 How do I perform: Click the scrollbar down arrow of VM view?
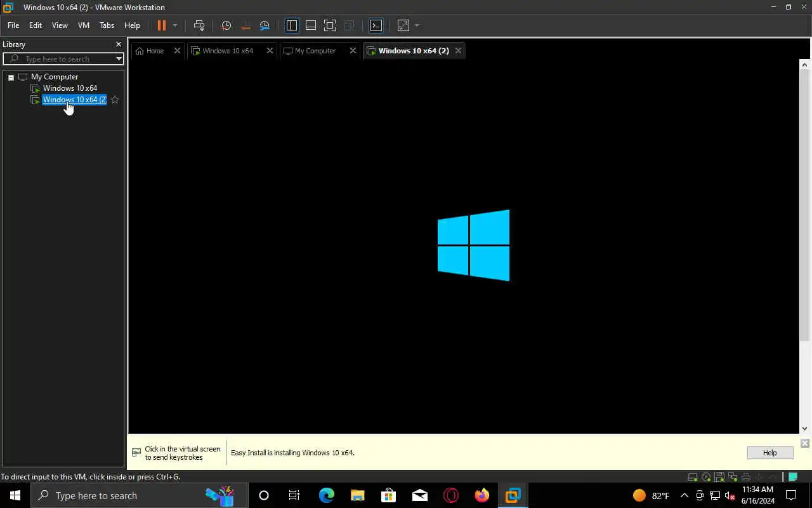[805, 429]
